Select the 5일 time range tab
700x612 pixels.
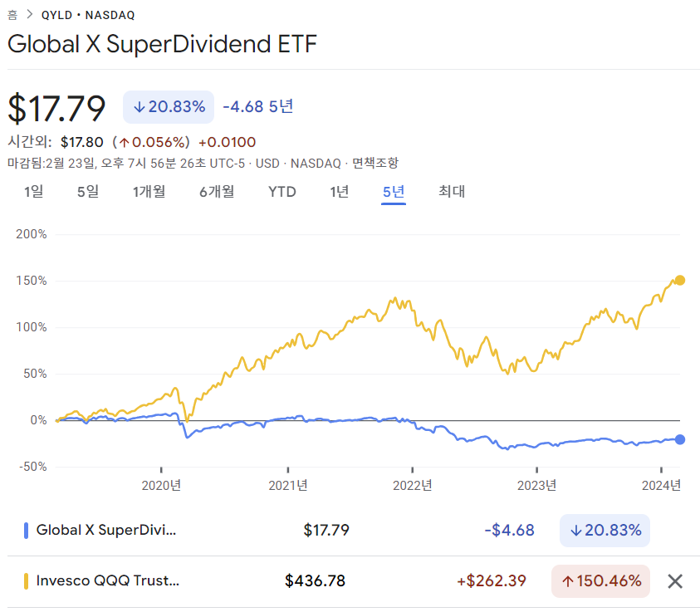point(88,192)
